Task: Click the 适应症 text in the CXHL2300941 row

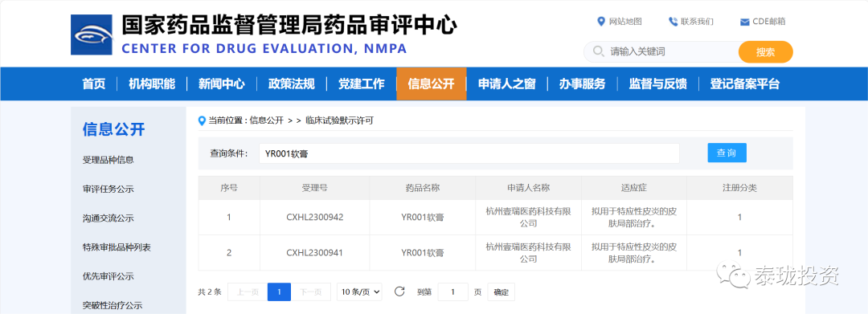Action: tap(634, 253)
